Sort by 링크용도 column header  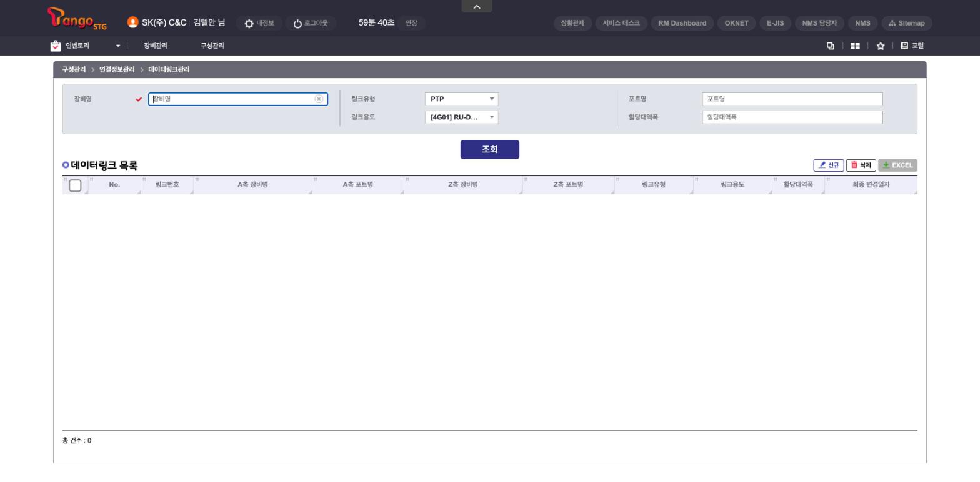[732, 185]
